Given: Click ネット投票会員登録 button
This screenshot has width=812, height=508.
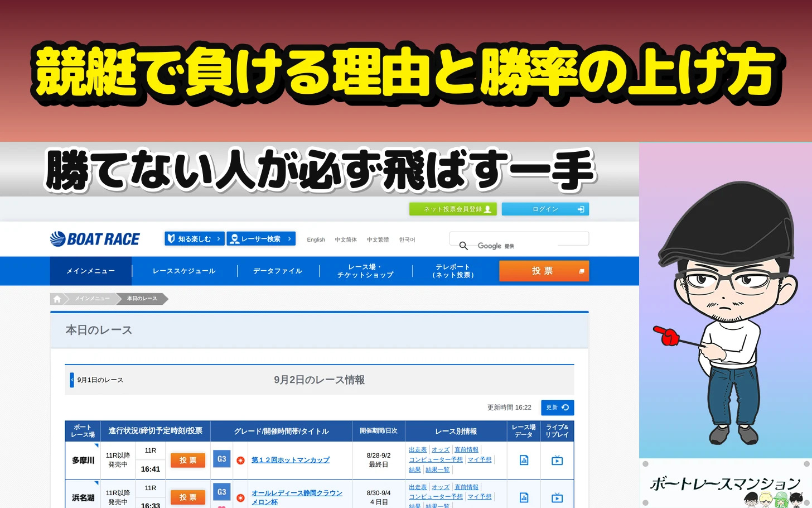Looking at the screenshot, I should click(x=453, y=209).
